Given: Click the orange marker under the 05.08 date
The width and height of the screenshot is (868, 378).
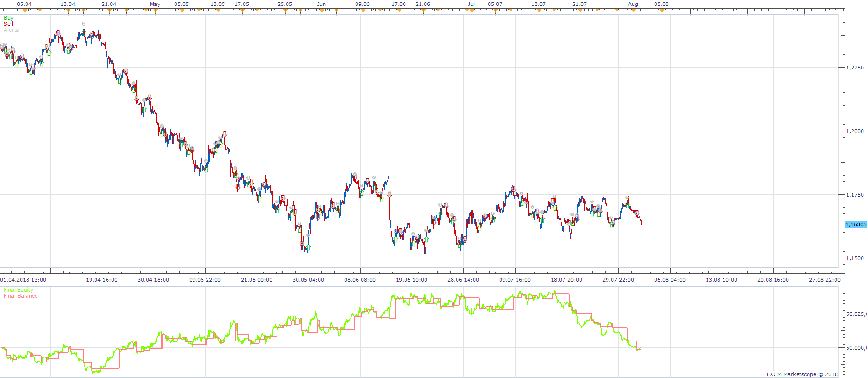Looking at the screenshot, I should [662, 11].
